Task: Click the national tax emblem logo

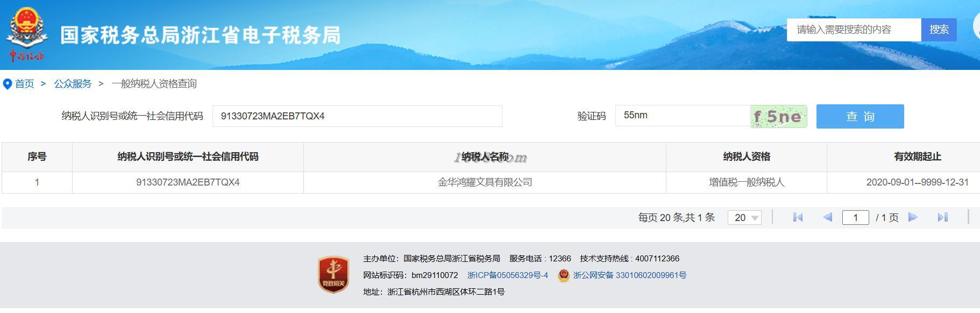Action: tap(26, 34)
